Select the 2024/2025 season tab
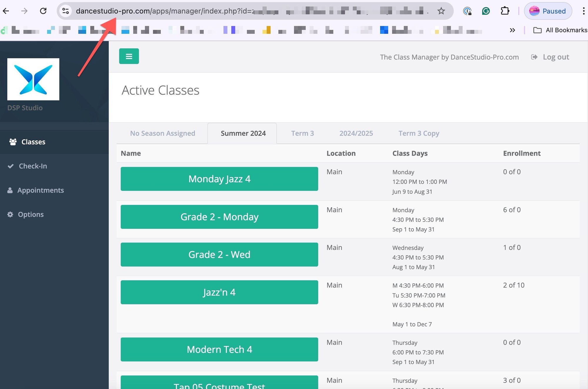 [356, 133]
